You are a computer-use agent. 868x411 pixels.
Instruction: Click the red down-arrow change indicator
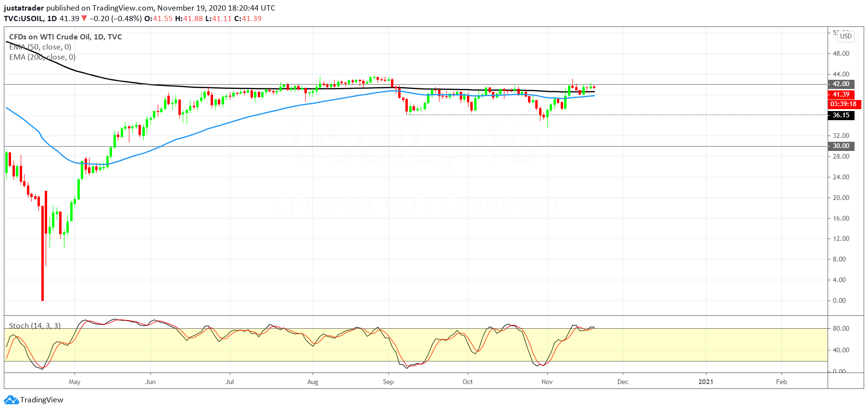tap(84, 19)
